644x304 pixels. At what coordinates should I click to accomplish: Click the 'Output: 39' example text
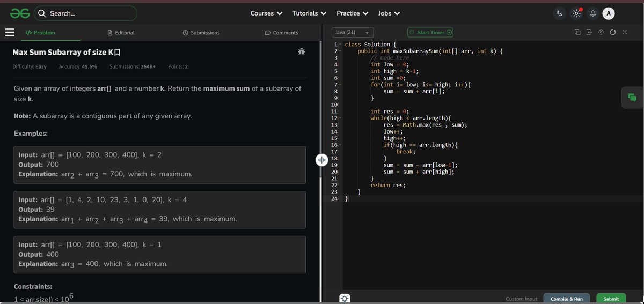tap(36, 210)
